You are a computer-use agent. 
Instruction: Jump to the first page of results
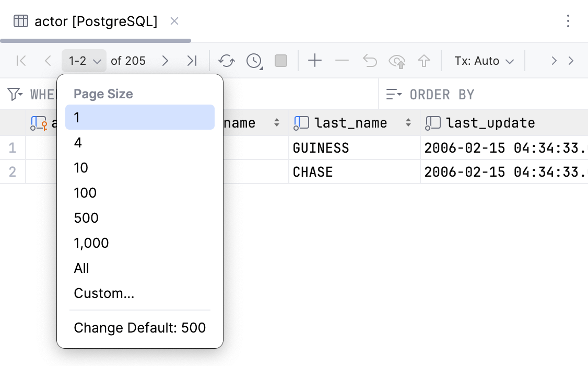21,61
